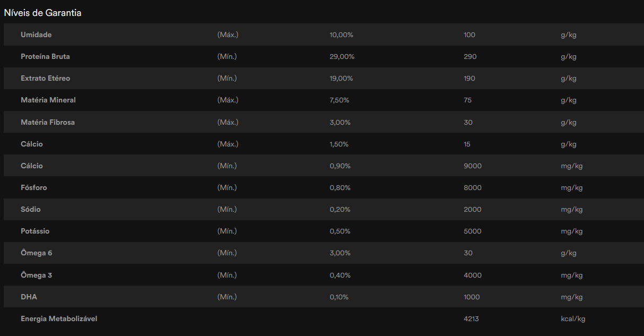Click the Proteína Bruta label
Screen dimensions: 644x336
[x=45, y=56]
